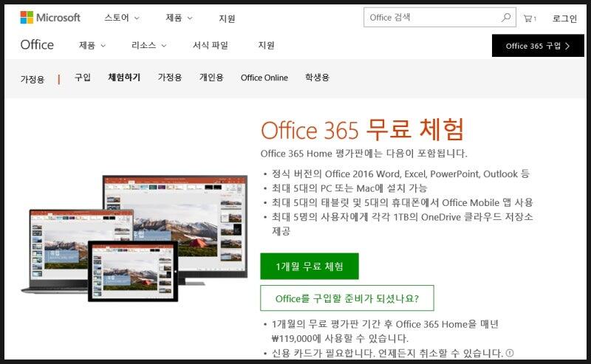Click the 1개월 무료 체험 green button

(309, 266)
